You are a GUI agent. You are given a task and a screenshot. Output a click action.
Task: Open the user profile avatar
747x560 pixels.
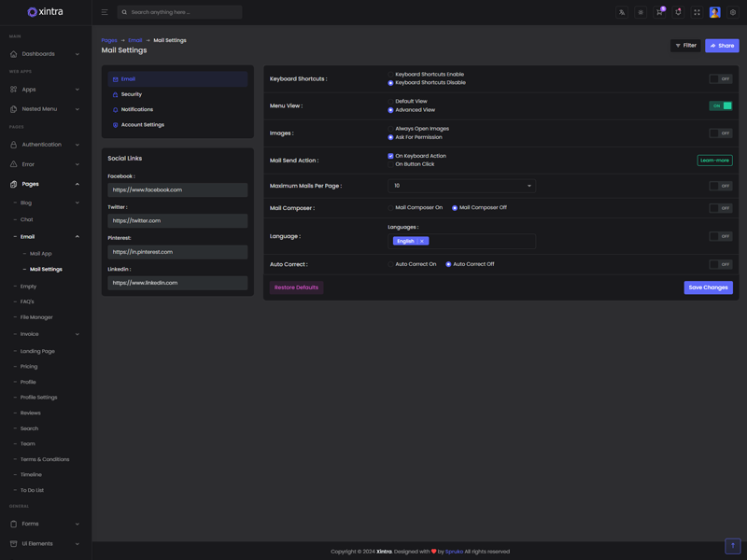pyautogui.click(x=714, y=12)
